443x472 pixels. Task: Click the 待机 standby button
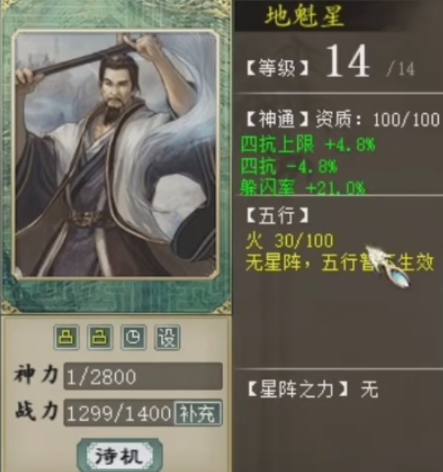click(120, 456)
